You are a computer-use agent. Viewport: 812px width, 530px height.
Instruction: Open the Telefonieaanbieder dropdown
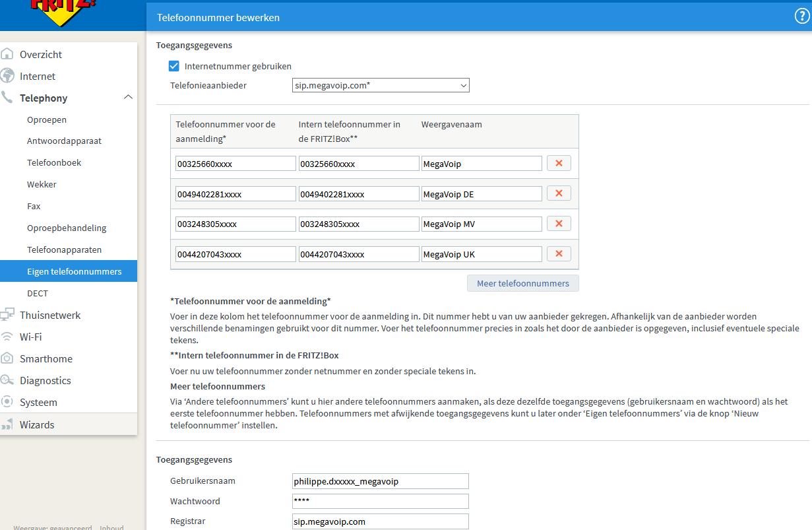pos(381,85)
